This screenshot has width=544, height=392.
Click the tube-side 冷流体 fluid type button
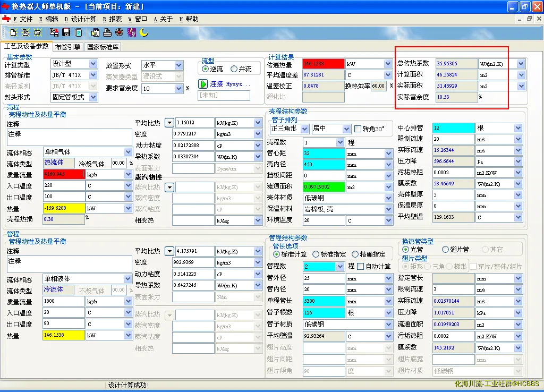click(58, 289)
